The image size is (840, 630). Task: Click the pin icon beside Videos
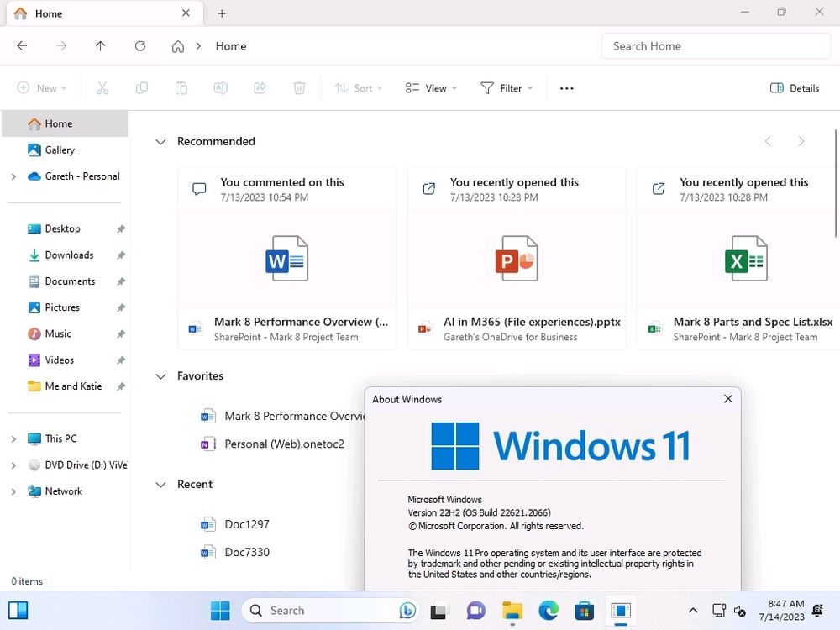[121, 360]
